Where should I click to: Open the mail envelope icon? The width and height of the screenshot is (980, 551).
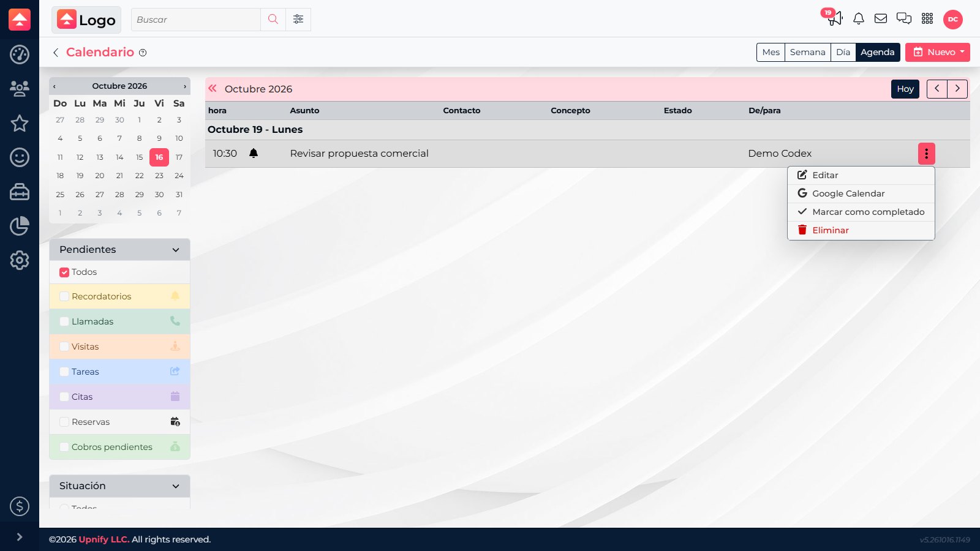(x=881, y=19)
